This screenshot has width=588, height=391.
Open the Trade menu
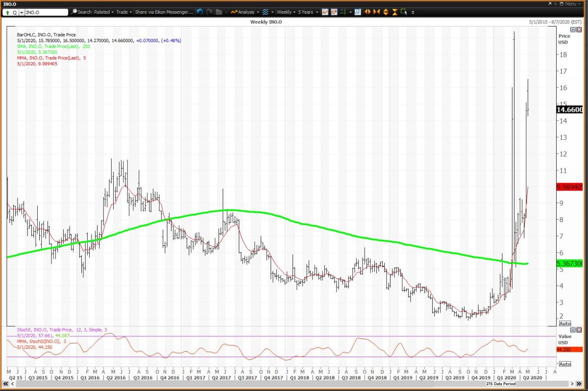tap(122, 12)
